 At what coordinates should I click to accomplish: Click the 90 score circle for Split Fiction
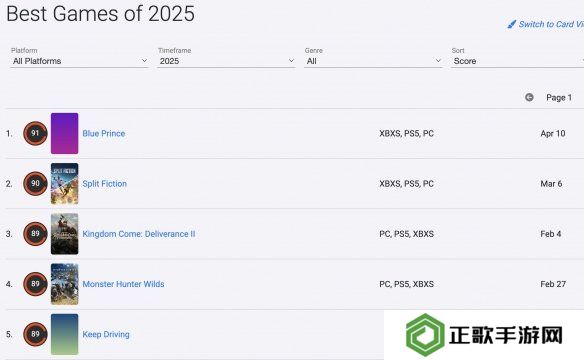click(35, 184)
